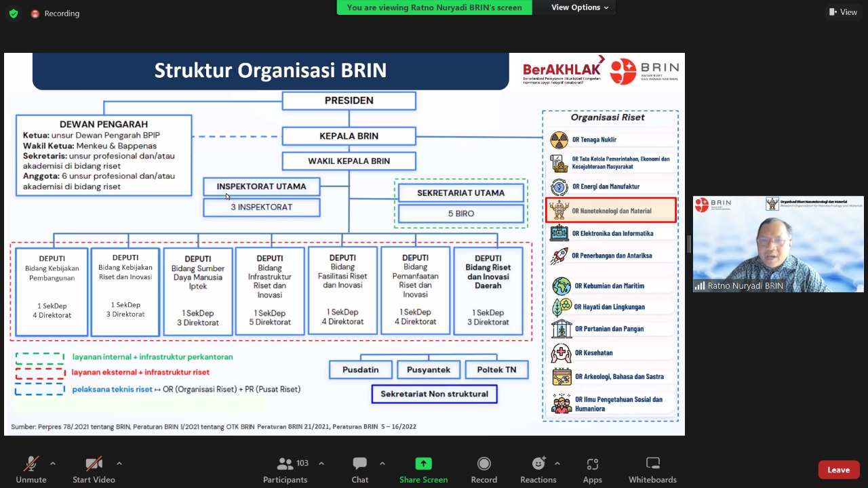Click the Sekretariat Non struktural box
Screen dimensions: 868x488
pyautogui.click(x=434, y=394)
